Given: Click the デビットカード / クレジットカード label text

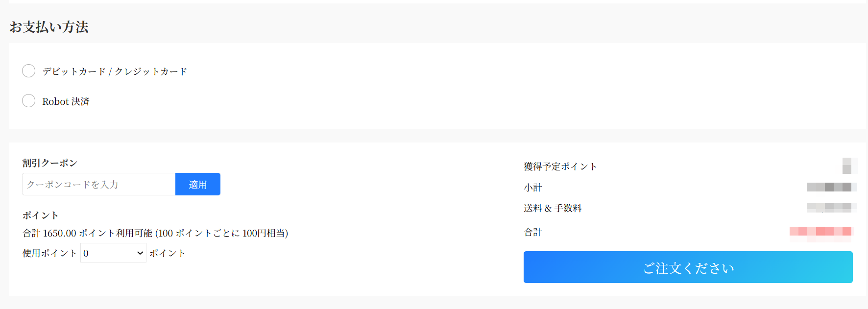Looking at the screenshot, I should tap(115, 71).
